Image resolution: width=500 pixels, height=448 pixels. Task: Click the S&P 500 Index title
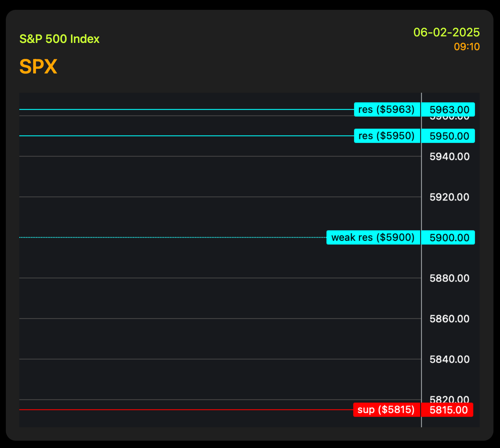coord(59,39)
